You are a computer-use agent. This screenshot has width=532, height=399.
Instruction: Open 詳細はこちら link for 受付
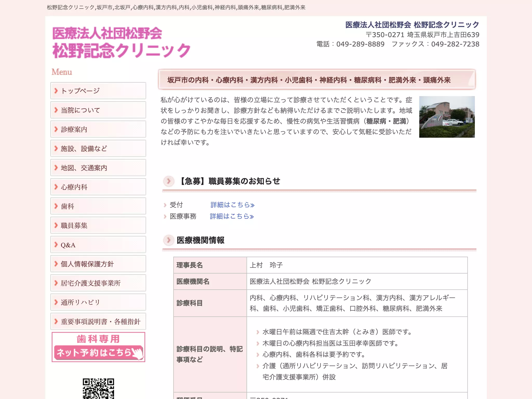232,205
